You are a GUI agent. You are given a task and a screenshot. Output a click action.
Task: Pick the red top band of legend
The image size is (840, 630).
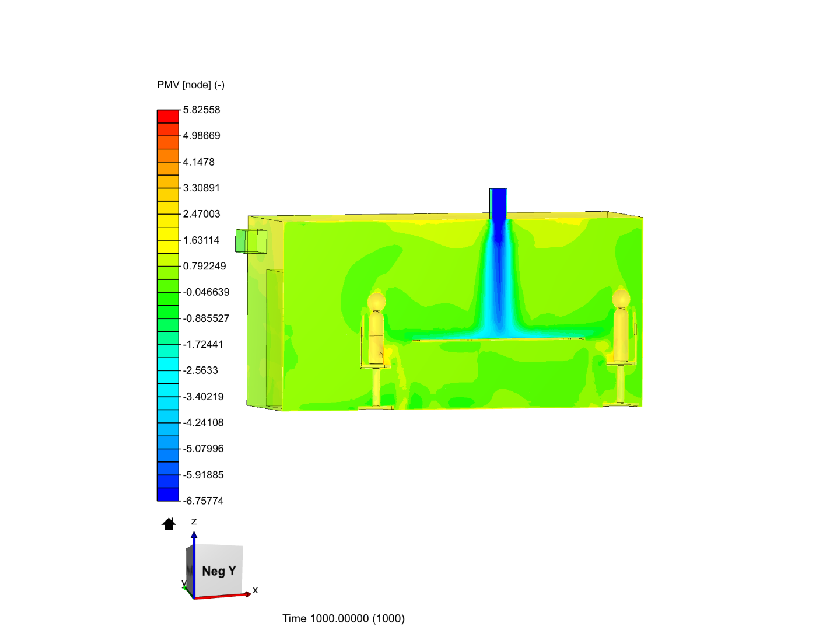pos(168,116)
